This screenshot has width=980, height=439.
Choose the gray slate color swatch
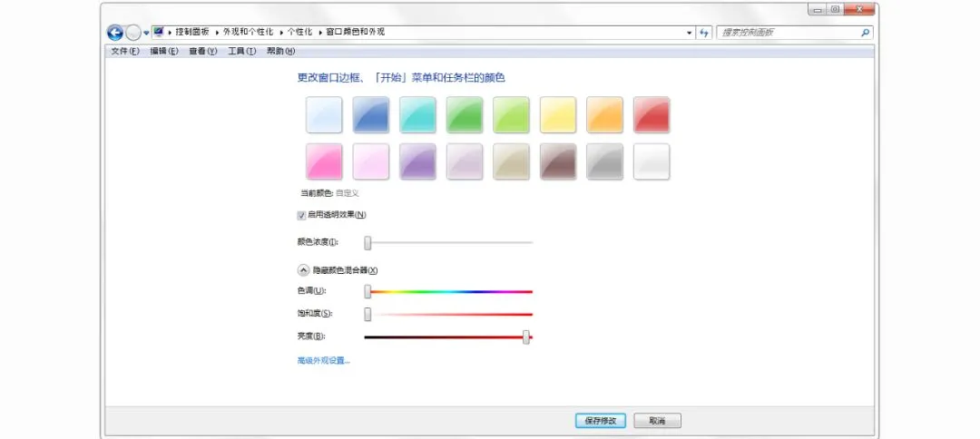coord(605,161)
